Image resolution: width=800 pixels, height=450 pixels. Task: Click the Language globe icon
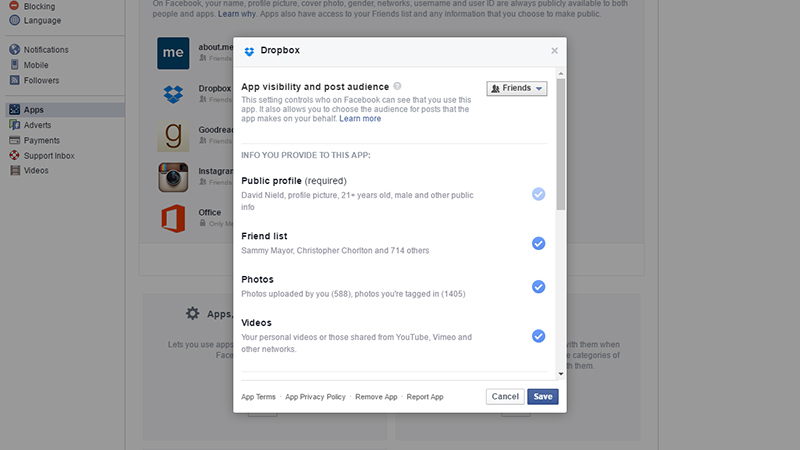point(14,20)
